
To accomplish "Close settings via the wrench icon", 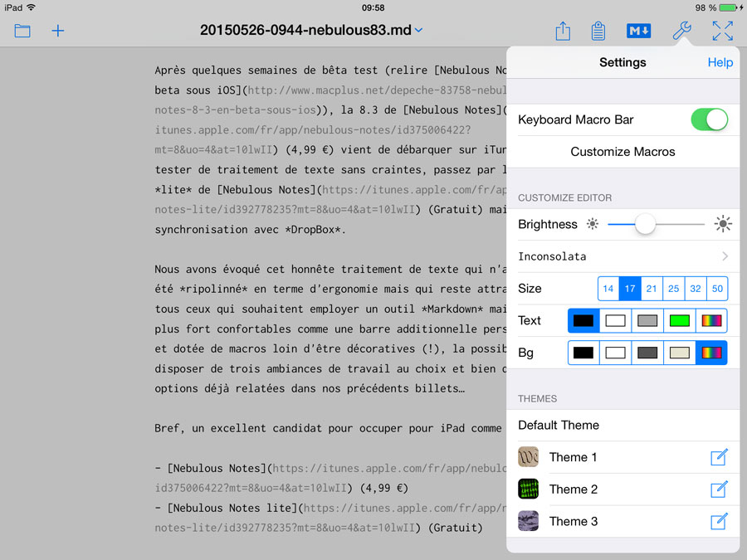I will point(681,31).
